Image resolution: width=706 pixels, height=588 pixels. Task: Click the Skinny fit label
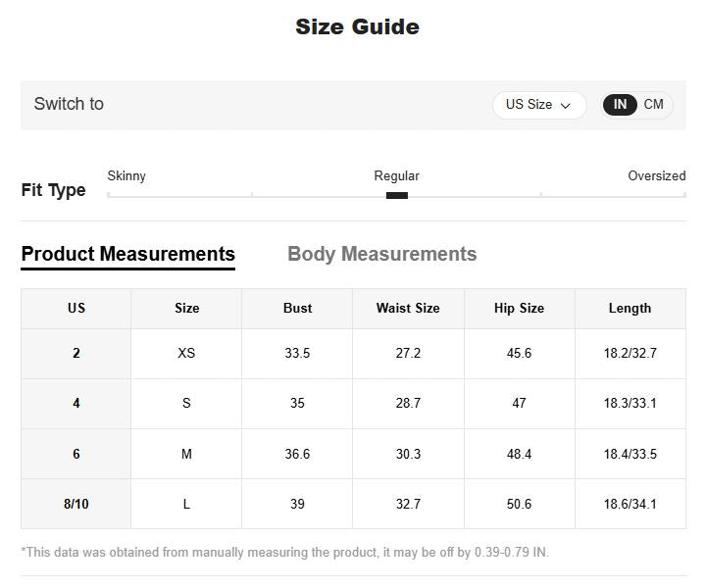click(126, 176)
